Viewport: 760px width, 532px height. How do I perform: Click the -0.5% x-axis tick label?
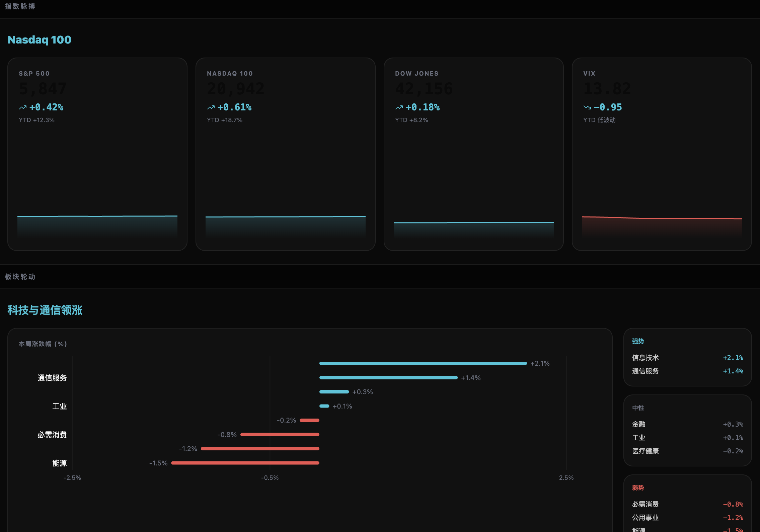click(x=270, y=478)
